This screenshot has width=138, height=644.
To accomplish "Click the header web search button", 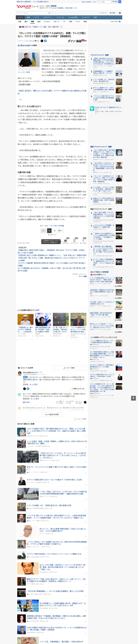I will tap(120, 2).
